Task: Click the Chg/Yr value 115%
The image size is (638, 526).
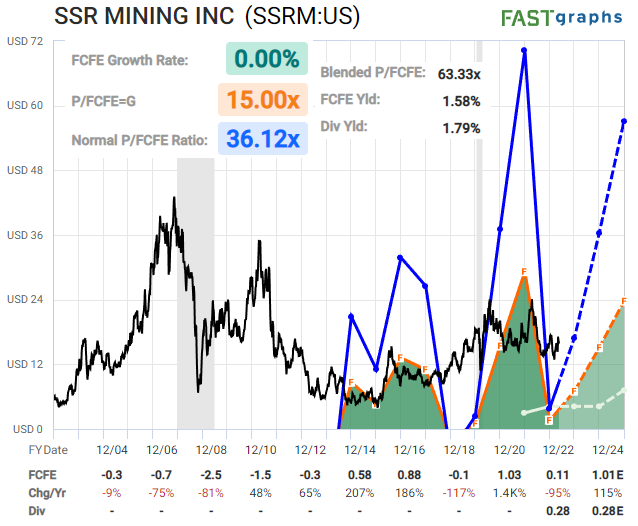Action: point(608,493)
